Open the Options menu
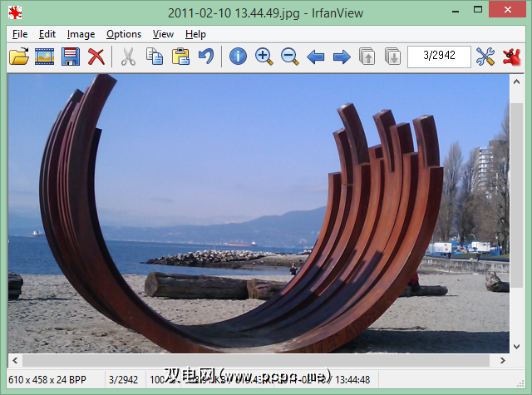 [x=124, y=34]
